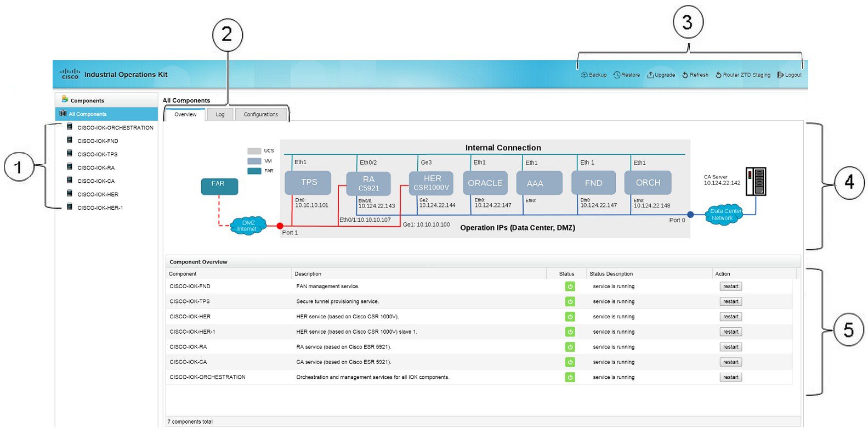Image resolution: width=868 pixels, height=432 pixels.
Task: Click the Data Center Network cloud icon
Action: coord(724,214)
